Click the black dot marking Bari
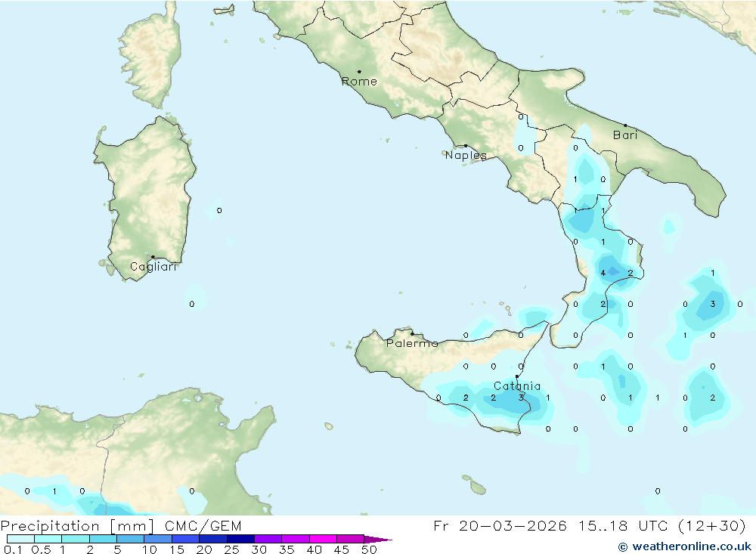The height and width of the screenshot is (554, 756). (626, 125)
